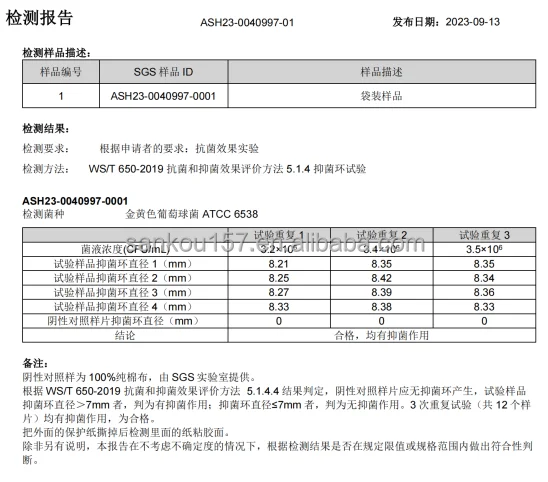
Task: Click value 8.38 in diameter 4 row
Action: pos(382,307)
